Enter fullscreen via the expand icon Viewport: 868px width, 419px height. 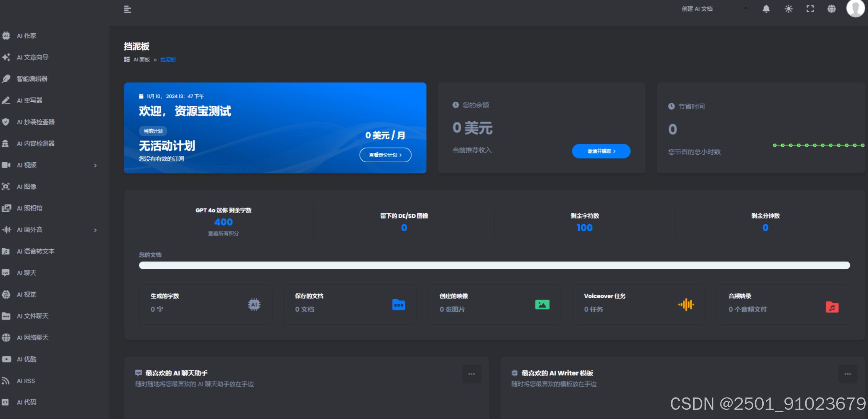point(810,8)
